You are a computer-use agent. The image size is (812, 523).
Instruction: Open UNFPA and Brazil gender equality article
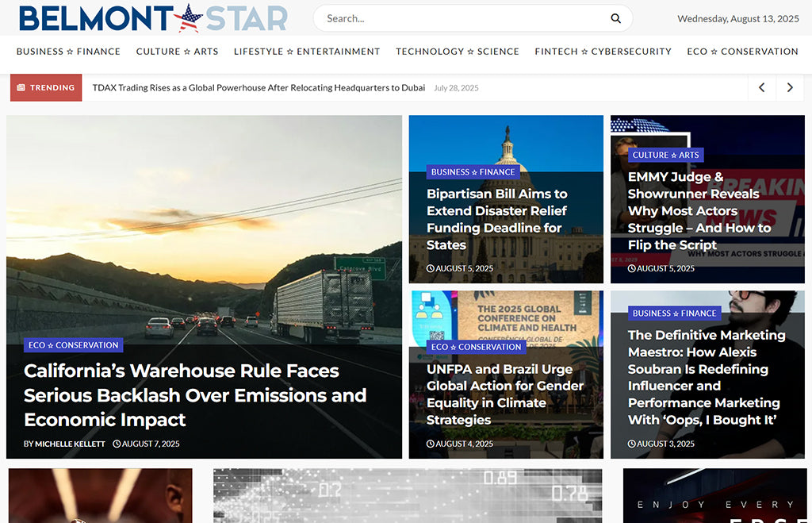point(505,394)
